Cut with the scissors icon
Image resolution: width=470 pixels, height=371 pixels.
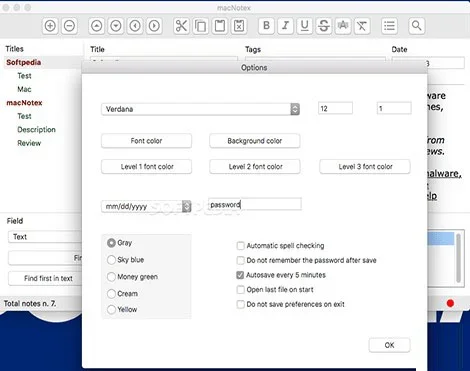click(x=181, y=26)
